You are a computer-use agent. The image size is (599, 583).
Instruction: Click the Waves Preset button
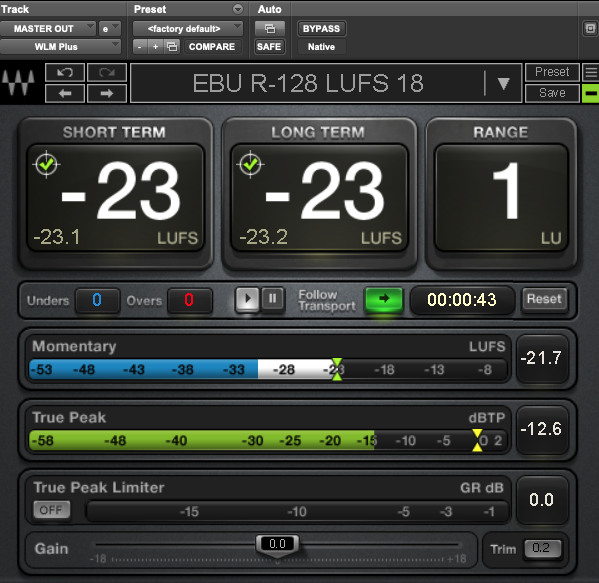552,72
